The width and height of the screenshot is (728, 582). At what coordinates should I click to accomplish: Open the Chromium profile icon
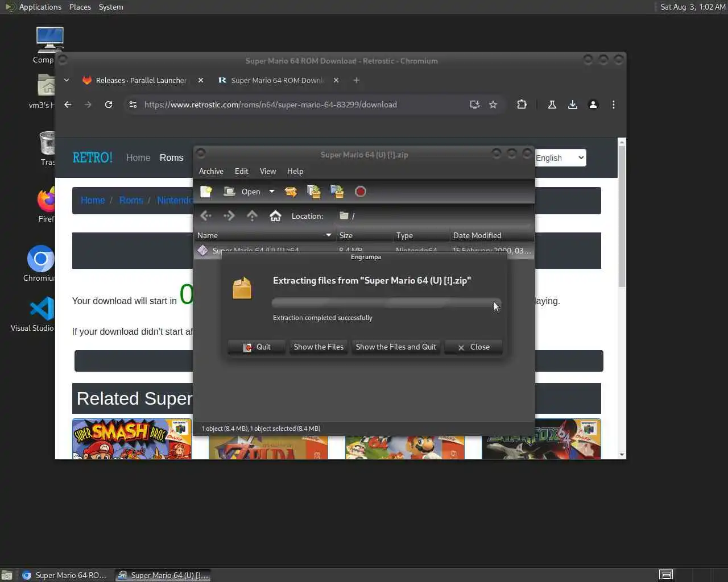593,105
